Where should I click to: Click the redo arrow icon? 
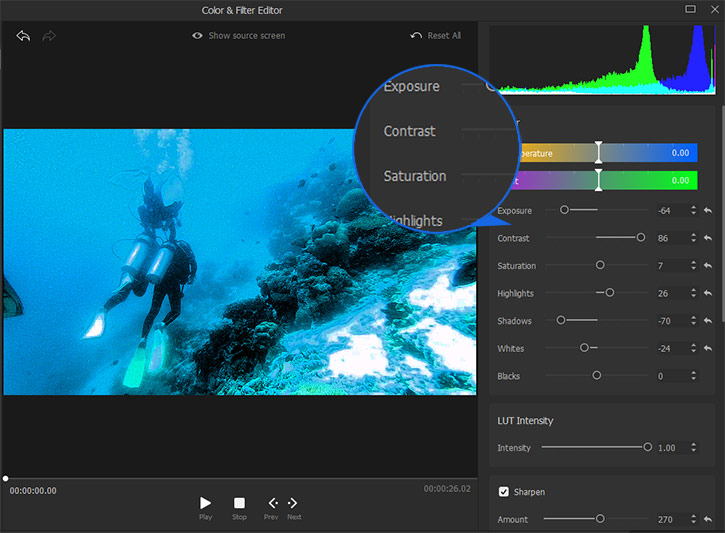tap(49, 36)
